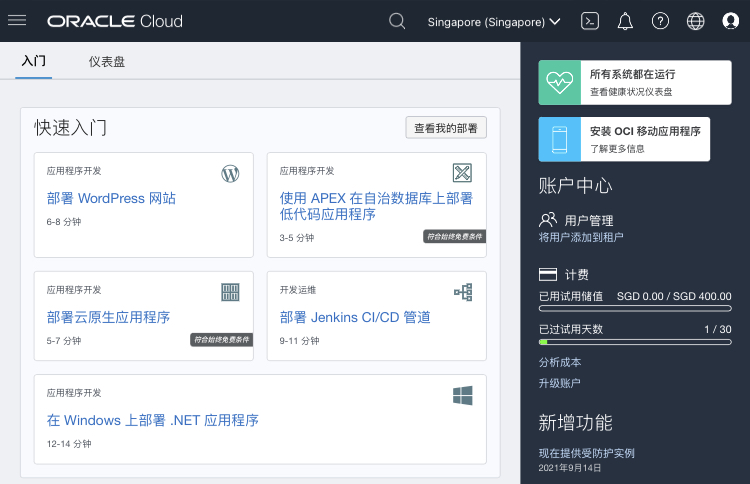
Task: Click the WordPress logo icon
Action: [230, 174]
